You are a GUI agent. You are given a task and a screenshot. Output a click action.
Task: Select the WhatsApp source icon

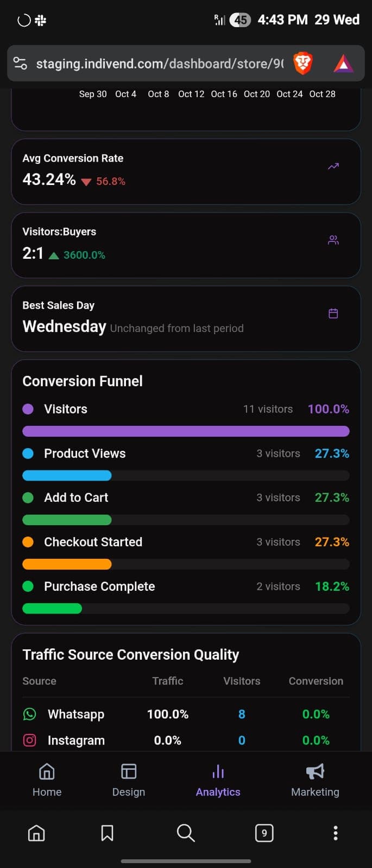click(x=29, y=714)
